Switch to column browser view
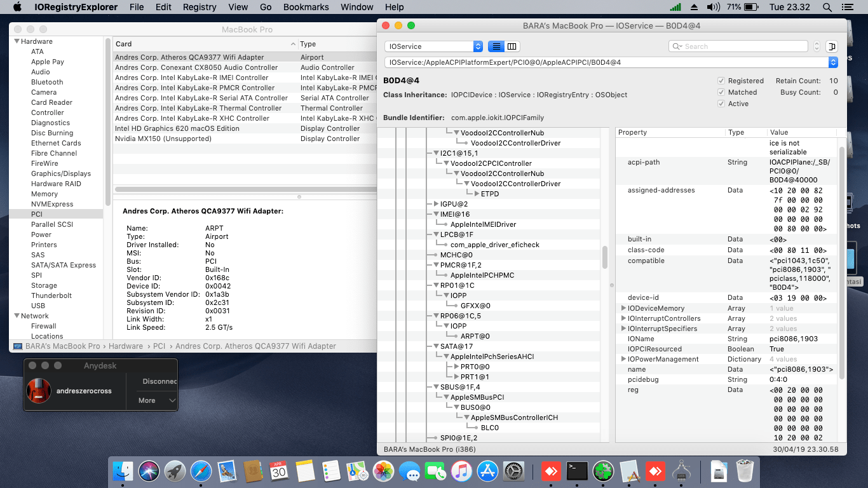The width and height of the screenshot is (868, 488). coord(512,46)
